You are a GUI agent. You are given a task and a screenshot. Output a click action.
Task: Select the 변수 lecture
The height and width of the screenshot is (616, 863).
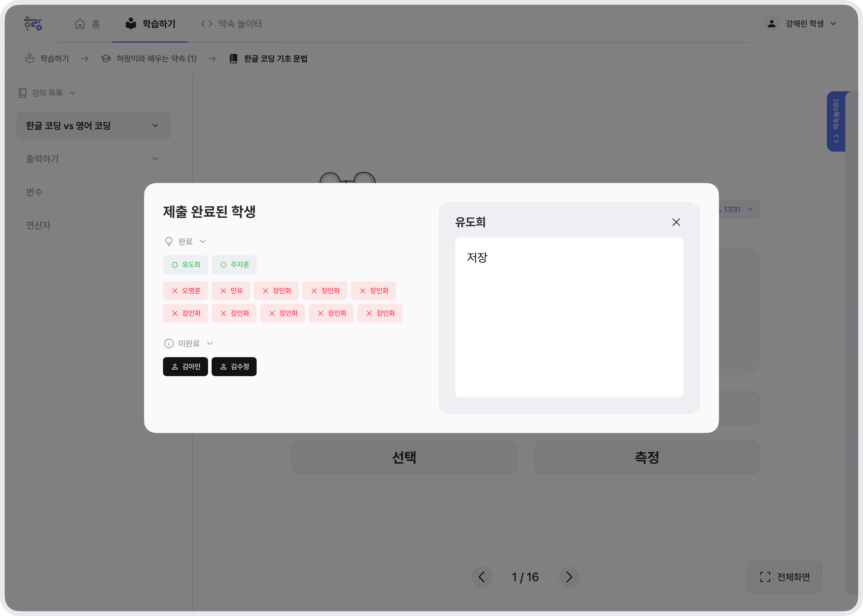34,192
